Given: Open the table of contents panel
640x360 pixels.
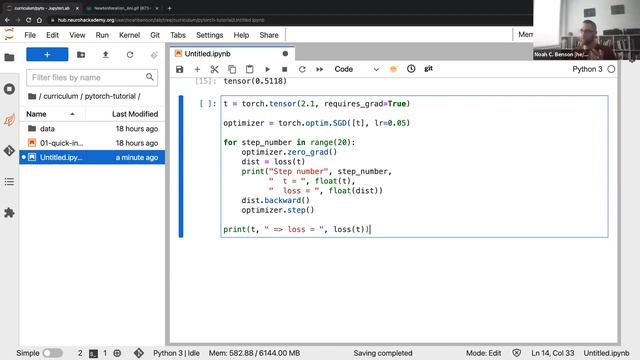Looking at the screenshot, I should [x=9, y=182].
